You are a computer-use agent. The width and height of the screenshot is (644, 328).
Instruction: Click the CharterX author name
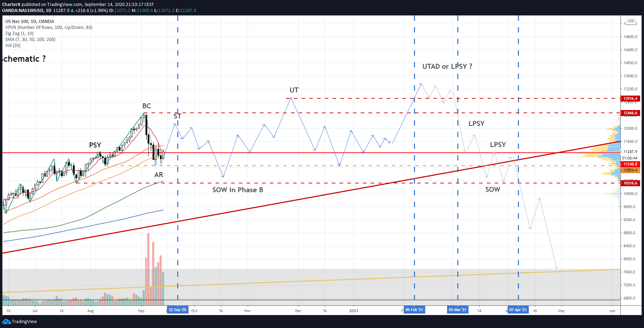click(11, 5)
